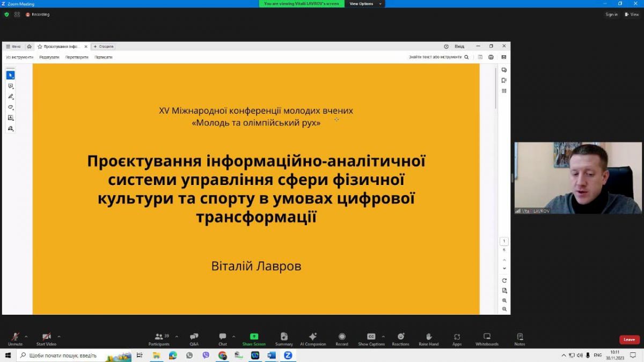Screen dimensions: 644x362
Task: Click Sign in at top right
Action: pos(611,14)
